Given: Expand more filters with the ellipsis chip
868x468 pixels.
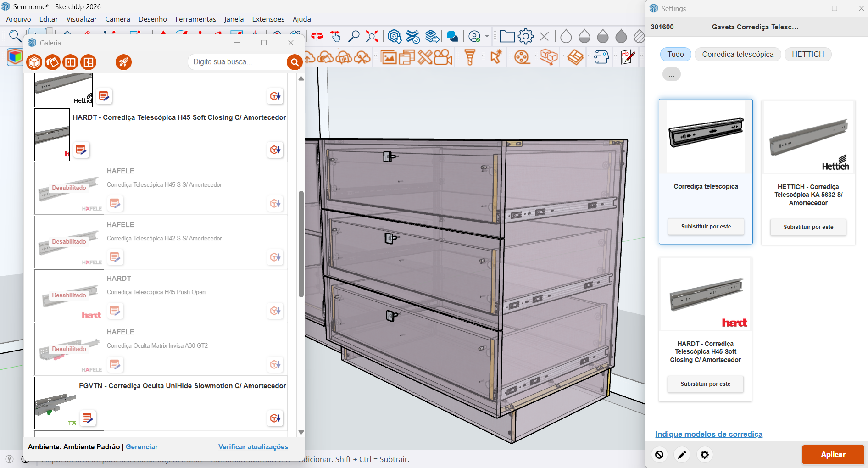Looking at the screenshot, I should point(671,74).
